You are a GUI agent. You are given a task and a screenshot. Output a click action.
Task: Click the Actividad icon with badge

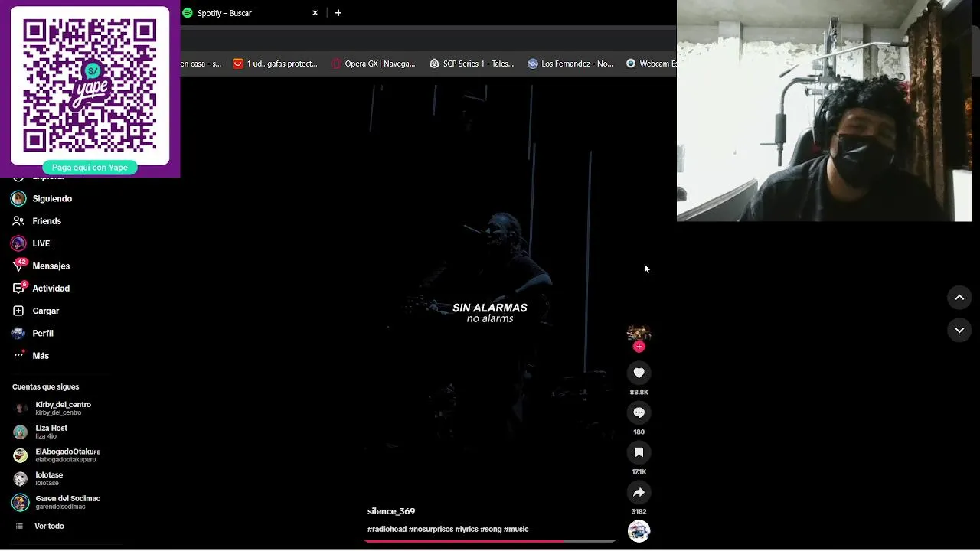point(19,288)
